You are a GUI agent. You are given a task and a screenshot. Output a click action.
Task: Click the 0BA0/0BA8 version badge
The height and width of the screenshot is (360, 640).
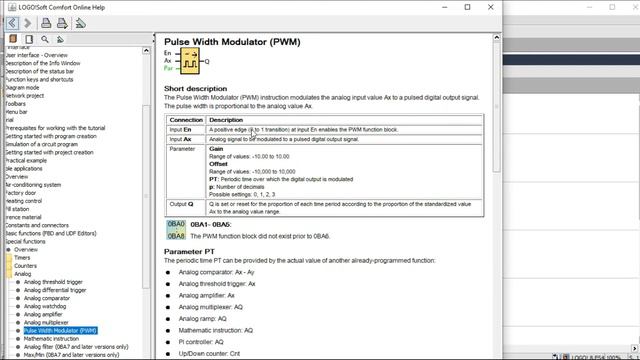coord(176,230)
